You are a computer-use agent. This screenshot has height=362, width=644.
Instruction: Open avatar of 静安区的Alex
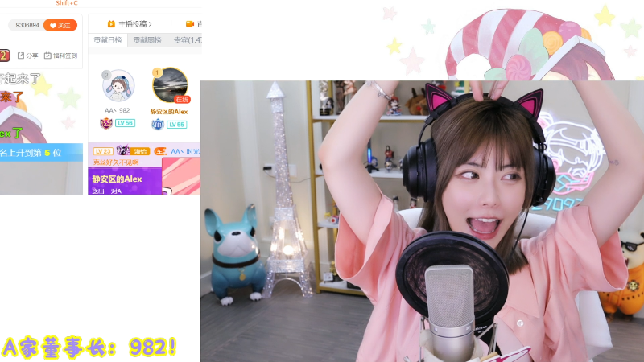pyautogui.click(x=170, y=85)
